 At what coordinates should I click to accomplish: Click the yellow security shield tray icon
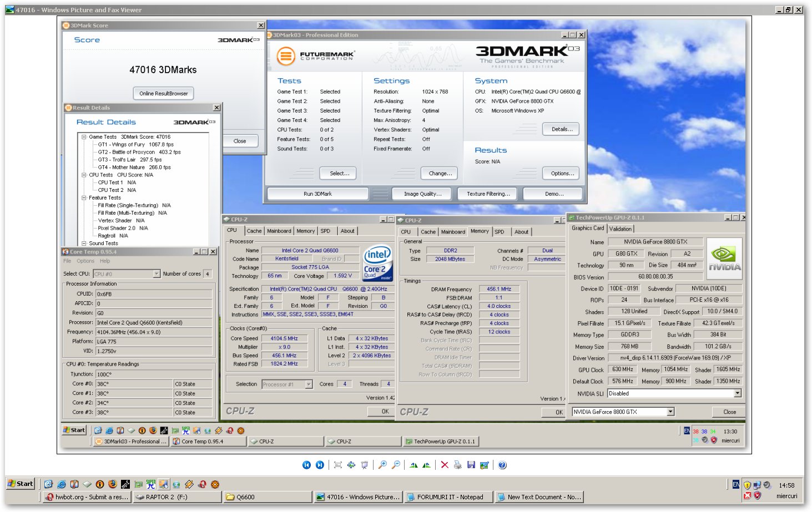pyautogui.click(x=747, y=485)
